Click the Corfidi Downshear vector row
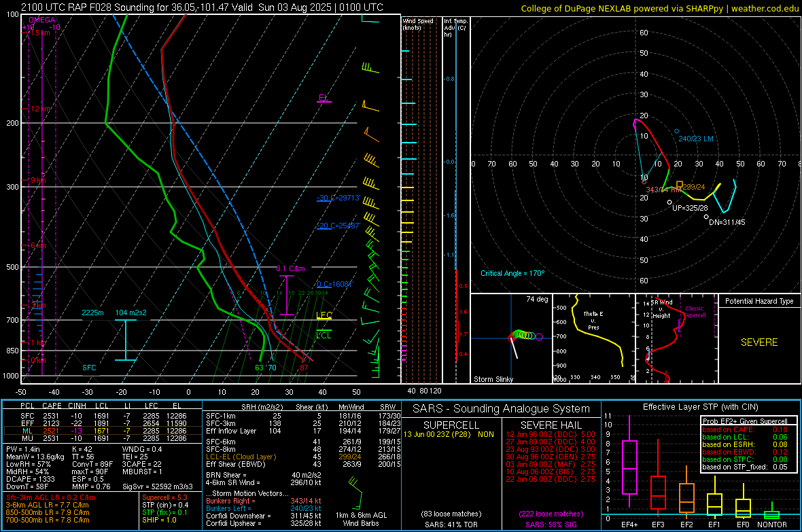The width and height of the screenshot is (802, 532). [x=264, y=516]
